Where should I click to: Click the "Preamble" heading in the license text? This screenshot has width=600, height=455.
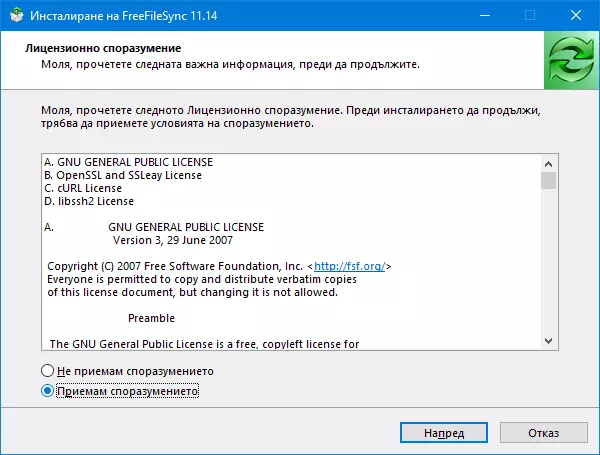click(x=151, y=318)
